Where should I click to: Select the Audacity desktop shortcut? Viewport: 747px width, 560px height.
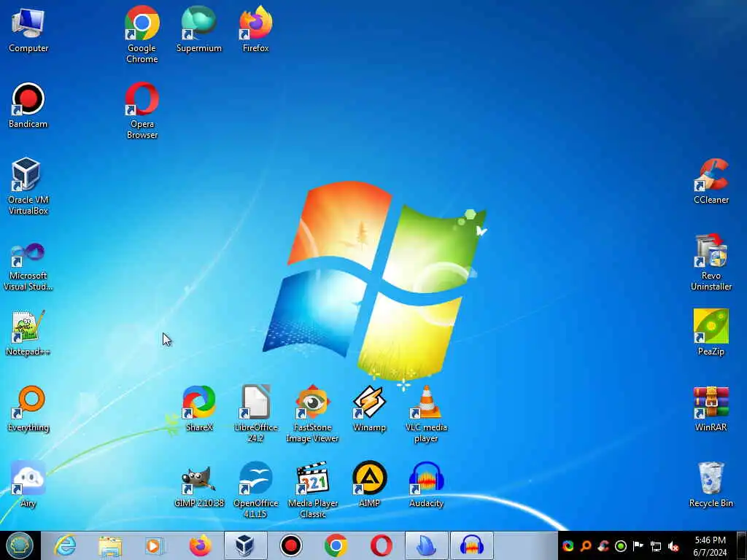(x=426, y=485)
